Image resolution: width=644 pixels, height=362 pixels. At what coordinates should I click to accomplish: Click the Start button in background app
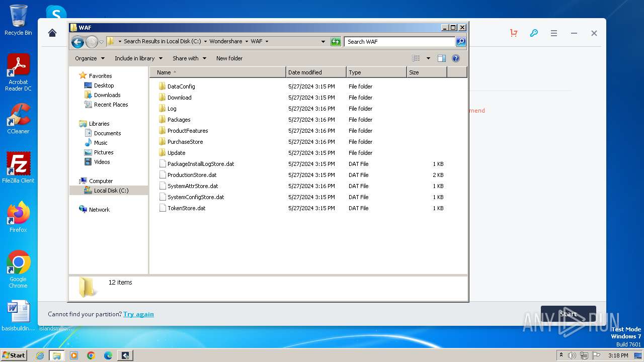568,314
